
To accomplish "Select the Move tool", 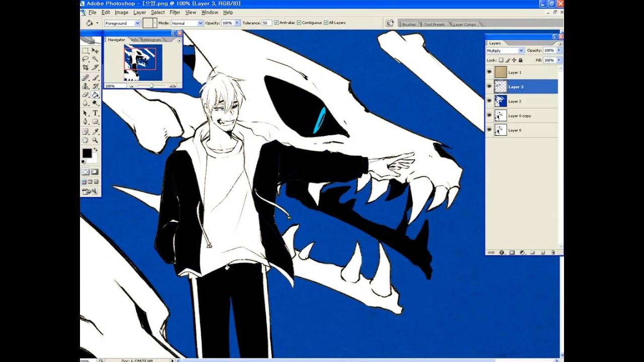I will tap(95, 51).
